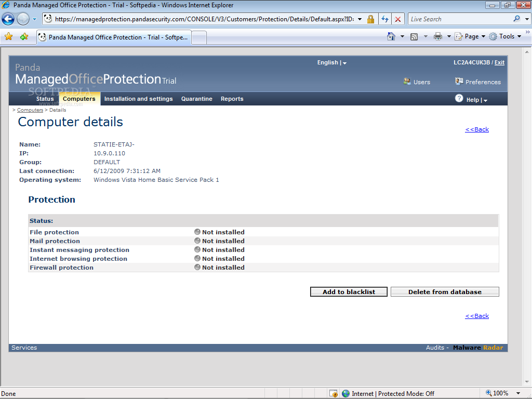Open a new blank browser tab
Viewport: 532px width, 399px height.
[x=199, y=37]
